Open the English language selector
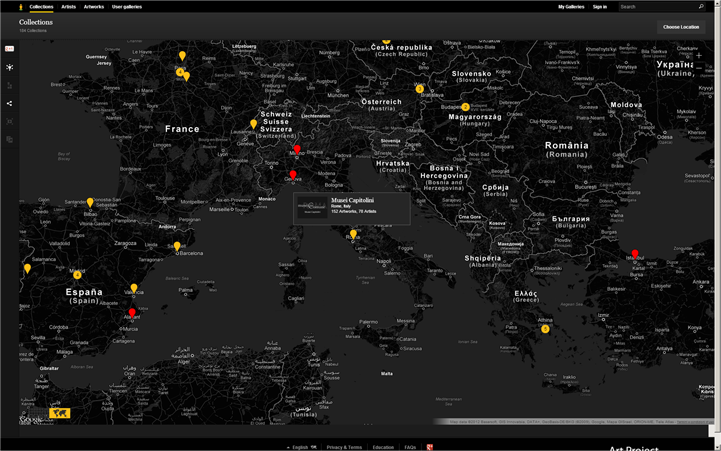 coord(302,447)
